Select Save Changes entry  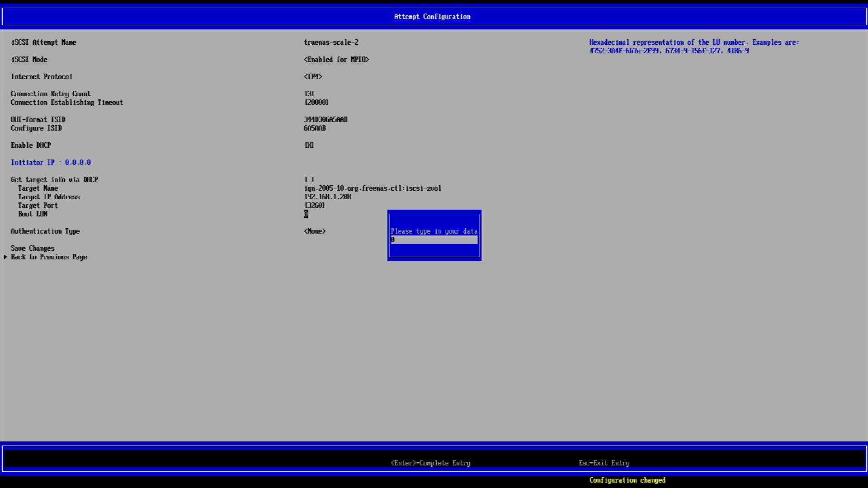click(x=33, y=248)
